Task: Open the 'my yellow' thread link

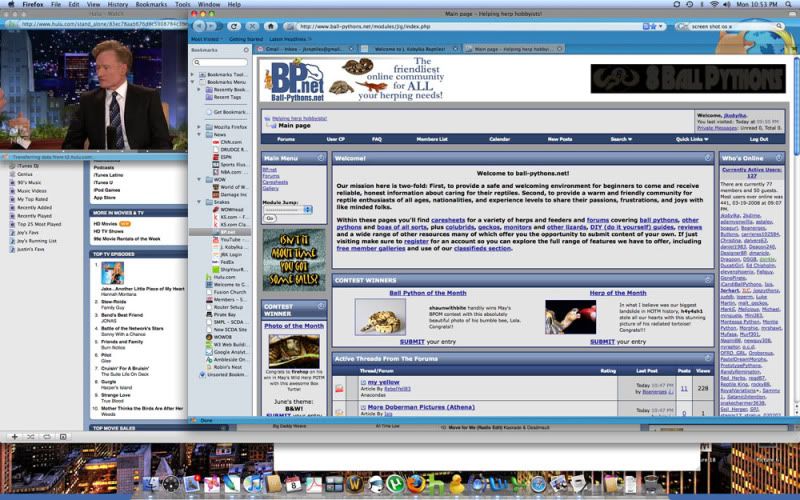Action: (x=383, y=382)
